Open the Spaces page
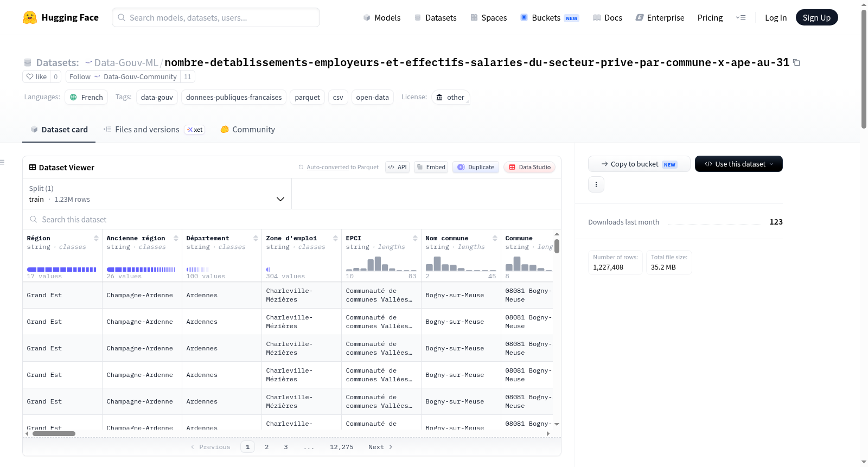Image resolution: width=868 pixels, height=467 pixels. pos(488,17)
